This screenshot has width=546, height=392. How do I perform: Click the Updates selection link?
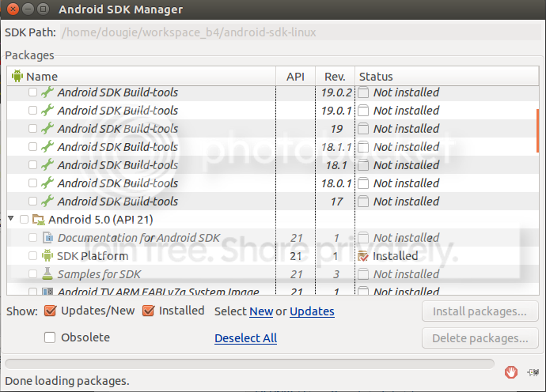pyautogui.click(x=312, y=311)
